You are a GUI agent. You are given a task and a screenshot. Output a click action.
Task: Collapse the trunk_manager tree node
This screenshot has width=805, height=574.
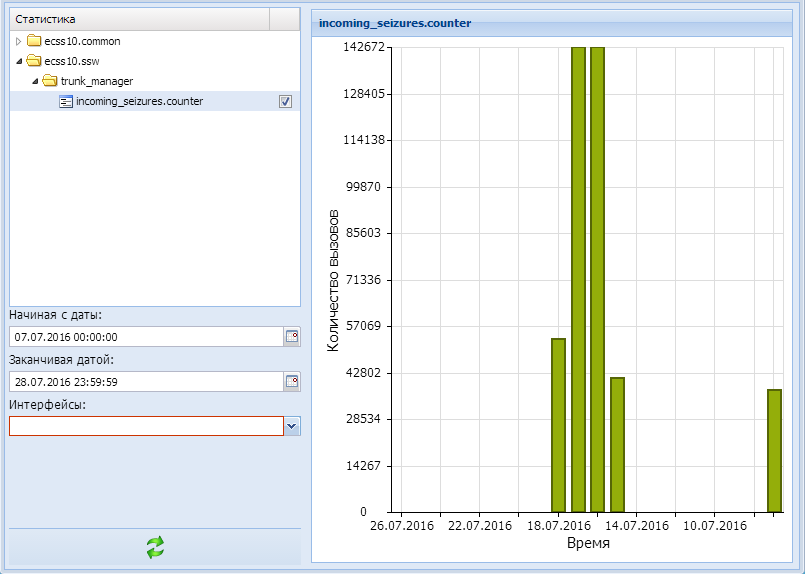(33, 81)
